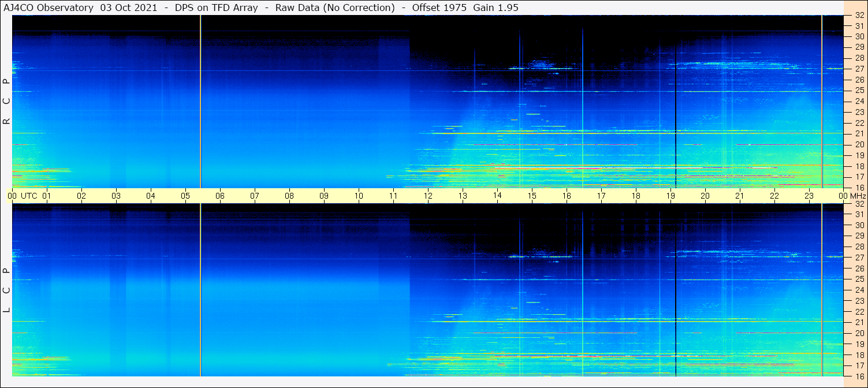The image size is (868, 388).
Task: Click the "UTC" label on time axis
Action: [x=29, y=196]
